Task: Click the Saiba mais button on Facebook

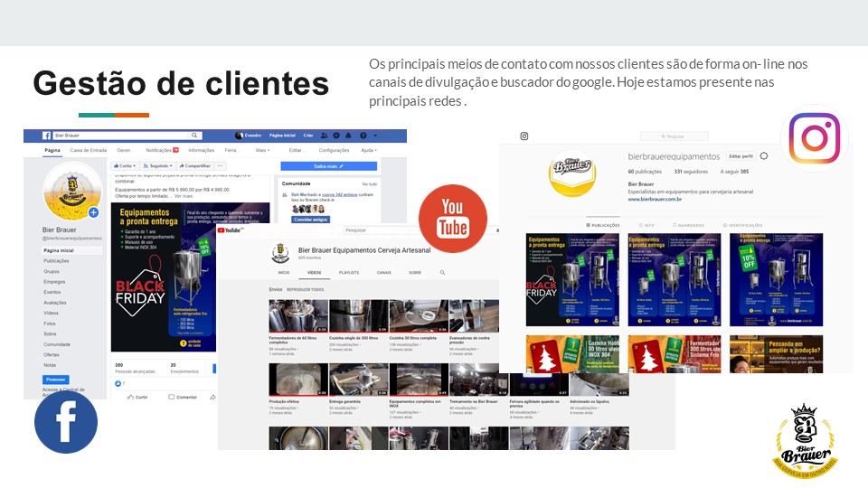Action: point(329,166)
